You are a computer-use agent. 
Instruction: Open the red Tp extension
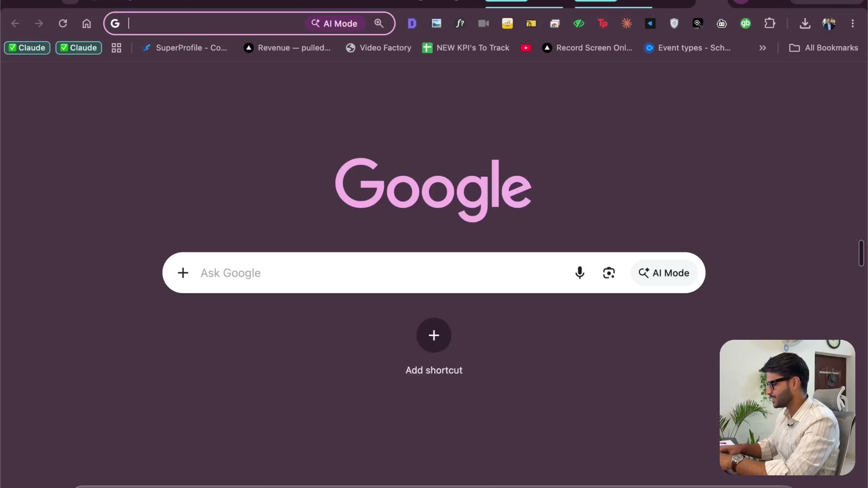pos(603,23)
